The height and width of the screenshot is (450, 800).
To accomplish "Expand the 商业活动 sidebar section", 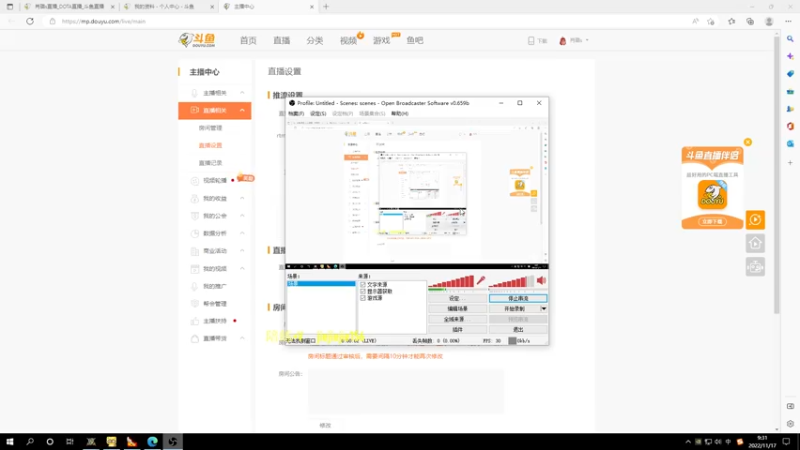I will pyautogui.click(x=215, y=251).
